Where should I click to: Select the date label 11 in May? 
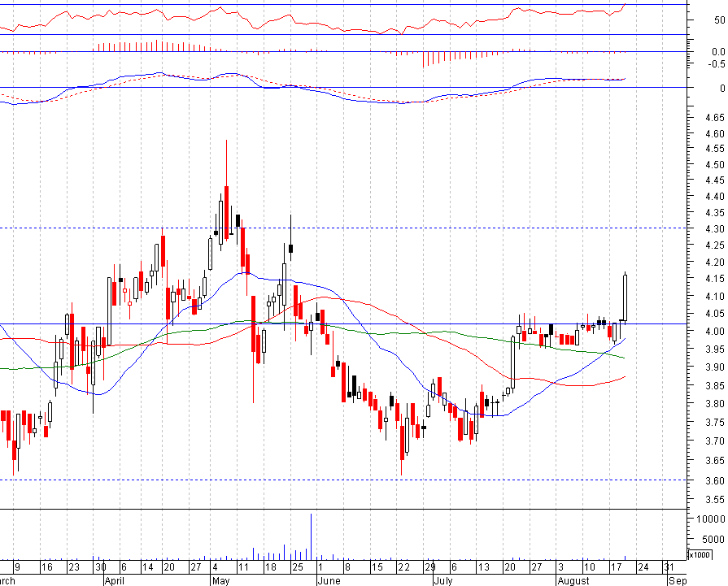243,567
